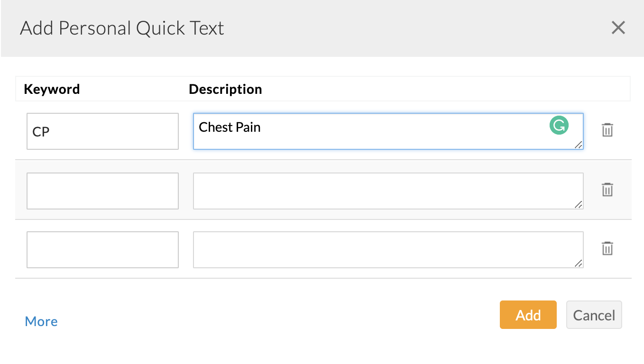Open the Grammarly suggestions icon
644x364 pixels.
click(x=559, y=125)
